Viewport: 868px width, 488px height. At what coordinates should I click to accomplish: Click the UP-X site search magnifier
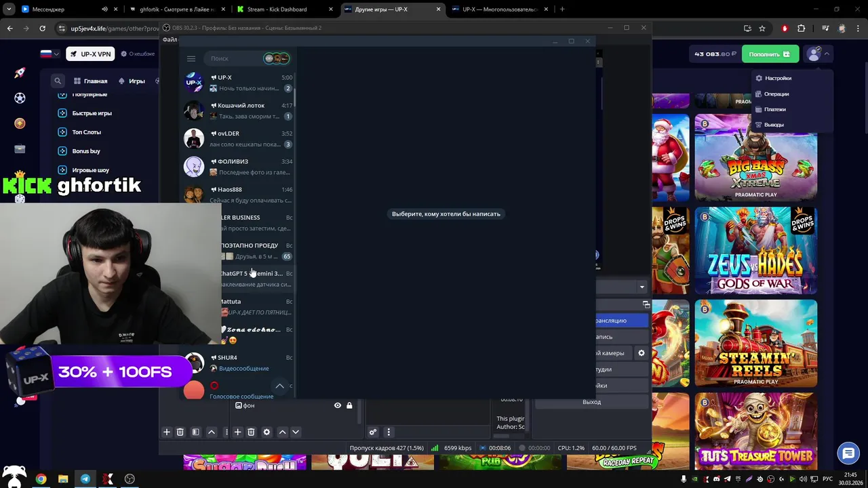point(58,81)
